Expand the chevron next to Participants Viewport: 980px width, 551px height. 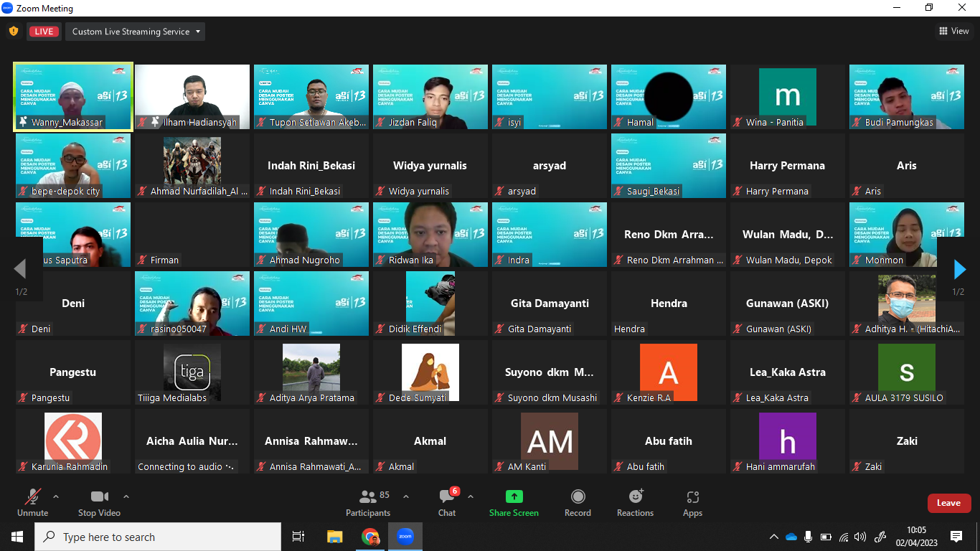coord(406,496)
